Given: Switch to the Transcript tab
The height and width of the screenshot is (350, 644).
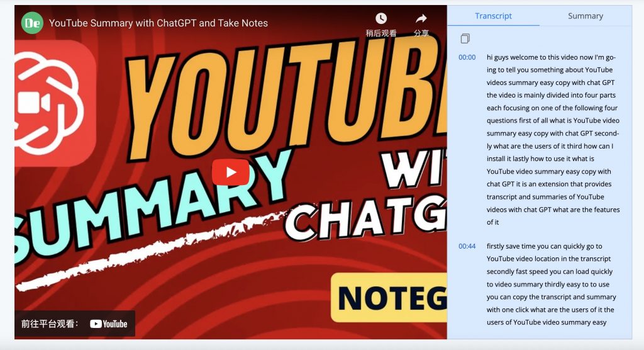Looking at the screenshot, I should coord(493,16).
